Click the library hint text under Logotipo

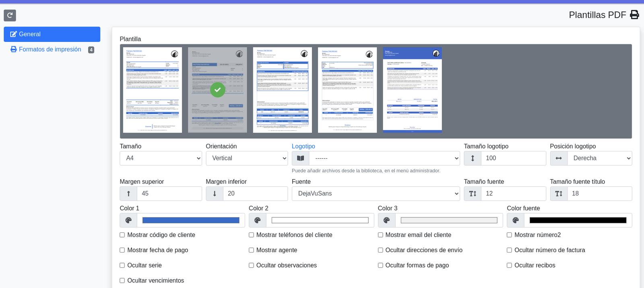[366, 171]
